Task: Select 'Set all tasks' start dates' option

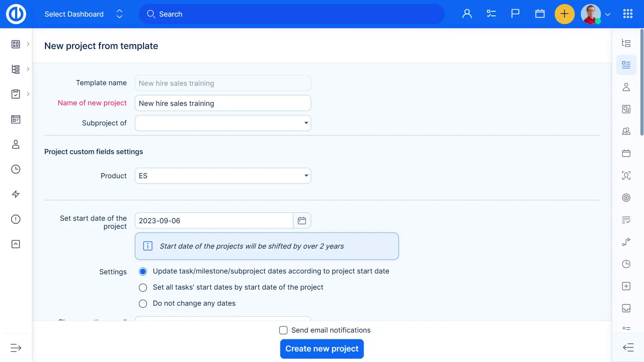Action: click(x=143, y=288)
